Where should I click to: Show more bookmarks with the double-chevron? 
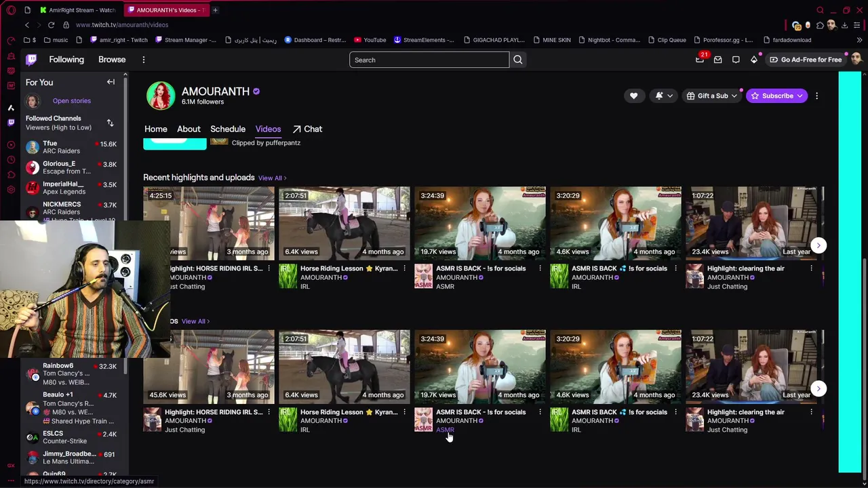859,40
